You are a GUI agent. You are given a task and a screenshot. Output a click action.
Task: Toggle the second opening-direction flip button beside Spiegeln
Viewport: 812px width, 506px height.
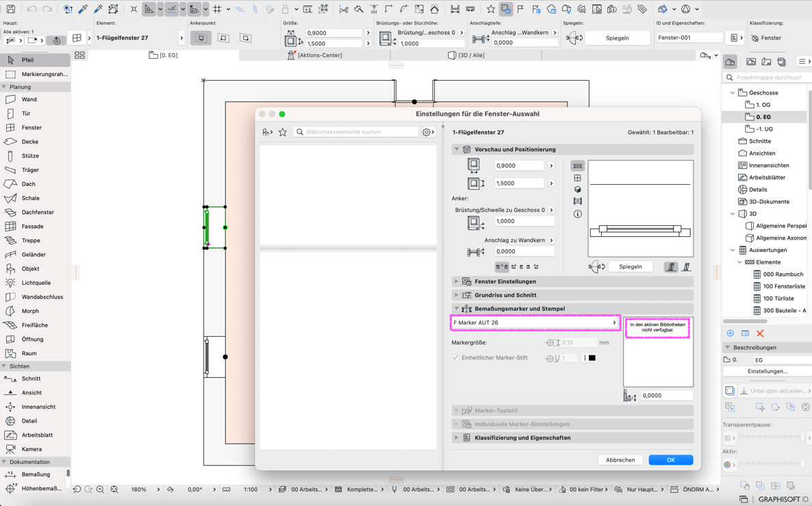pyautogui.click(x=687, y=267)
